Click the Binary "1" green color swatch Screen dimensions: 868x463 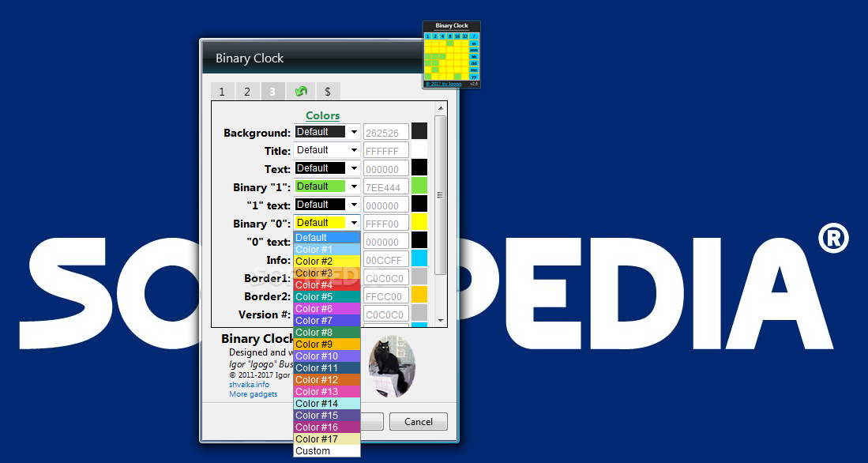pyautogui.click(x=419, y=186)
